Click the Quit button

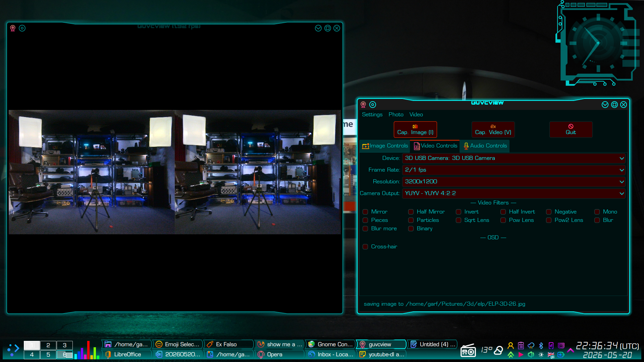click(571, 130)
